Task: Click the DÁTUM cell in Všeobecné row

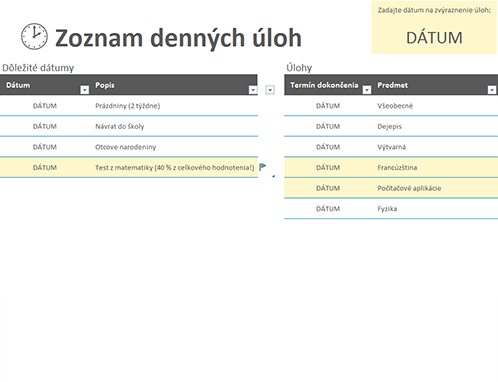Action: (328, 106)
